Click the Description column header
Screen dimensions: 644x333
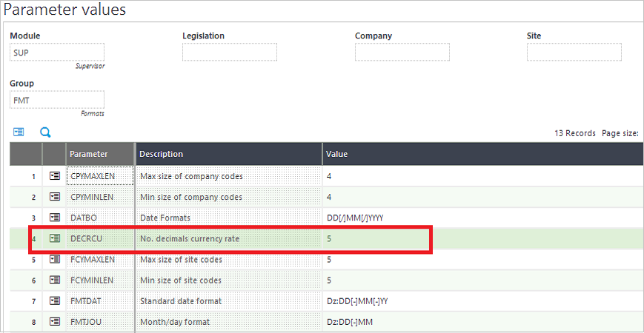(x=162, y=154)
